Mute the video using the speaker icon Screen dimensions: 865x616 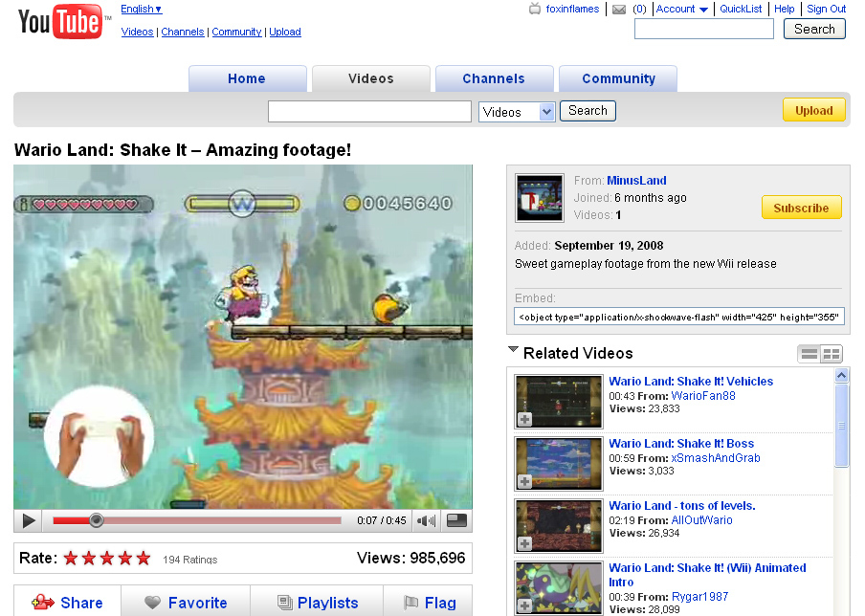click(426, 520)
